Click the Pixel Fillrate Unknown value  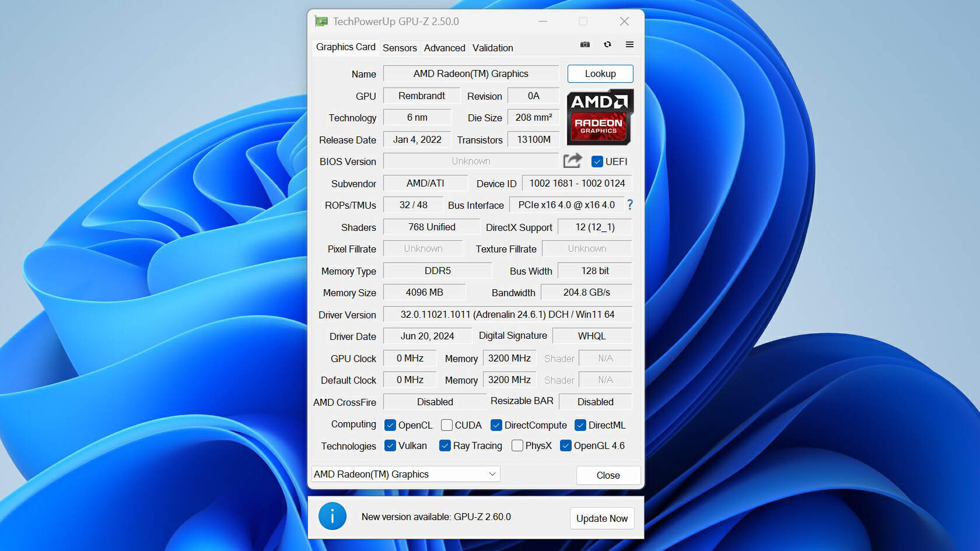tap(423, 248)
